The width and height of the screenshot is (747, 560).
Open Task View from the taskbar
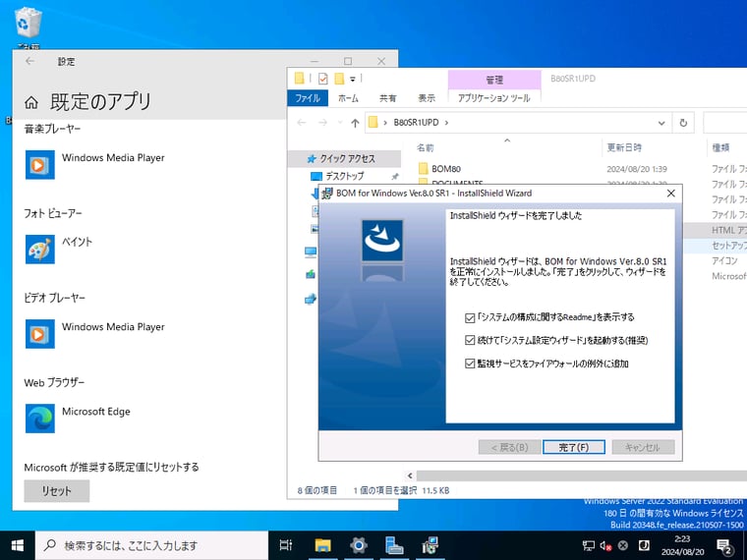point(286,545)
